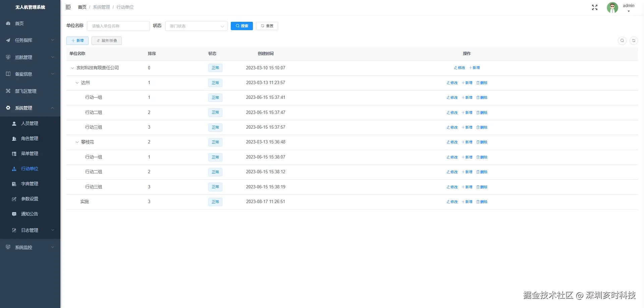This screenshot has width=644, height=308.
Task: Open 角色管理 menu item
Action: [x=30, y=139]
